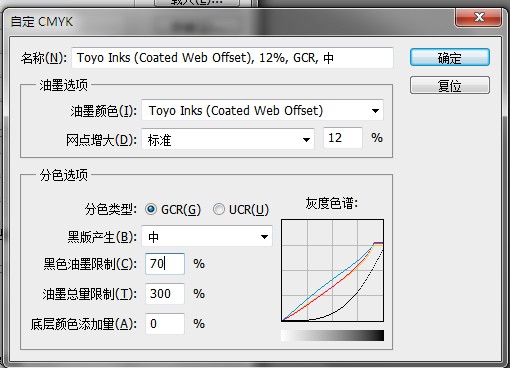The width and height of the screenshot is (510, 368).
Task: Click the 中 value in 黑版产生 combo
Action: pos(154,237)
